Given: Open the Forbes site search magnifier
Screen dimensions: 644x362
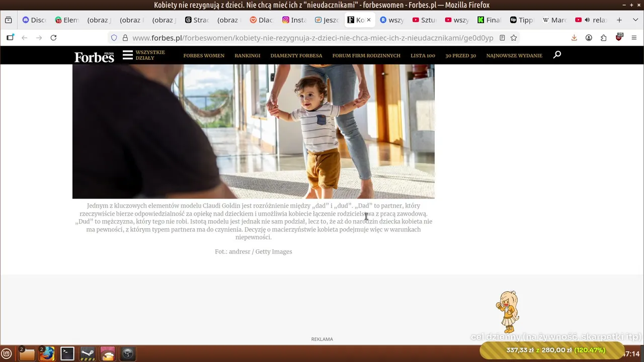Looking at the screenshot, I should [557, 55].
